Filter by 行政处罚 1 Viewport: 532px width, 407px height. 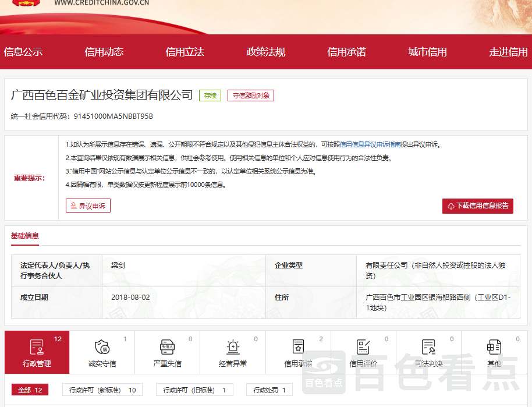[269, 390]
